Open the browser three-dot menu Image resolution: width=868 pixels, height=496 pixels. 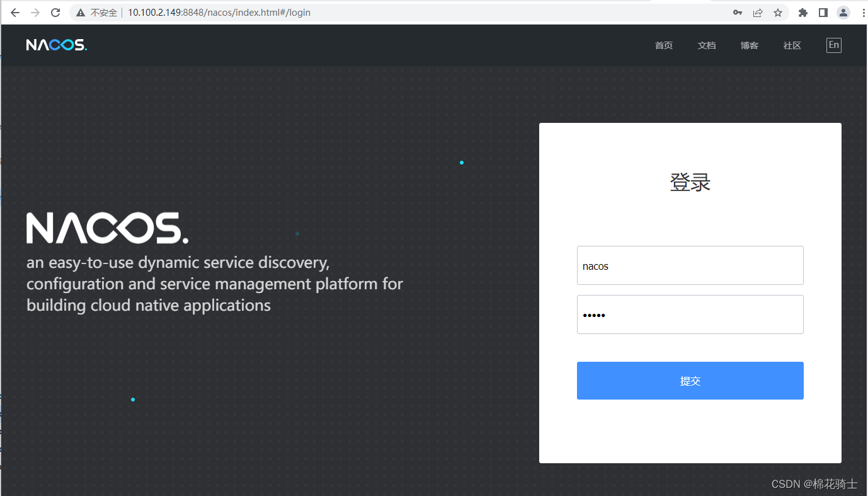click(862, 13)
